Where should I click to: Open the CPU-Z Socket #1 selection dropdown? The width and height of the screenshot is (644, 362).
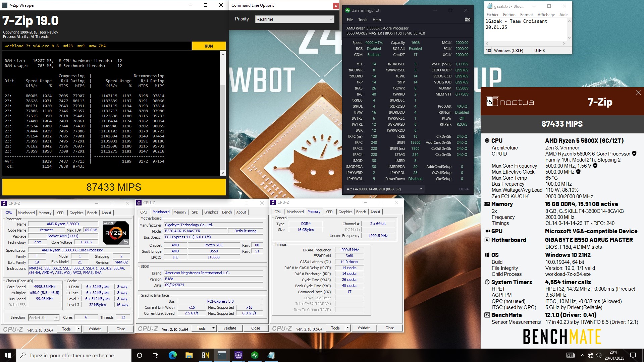click(44, 317)
